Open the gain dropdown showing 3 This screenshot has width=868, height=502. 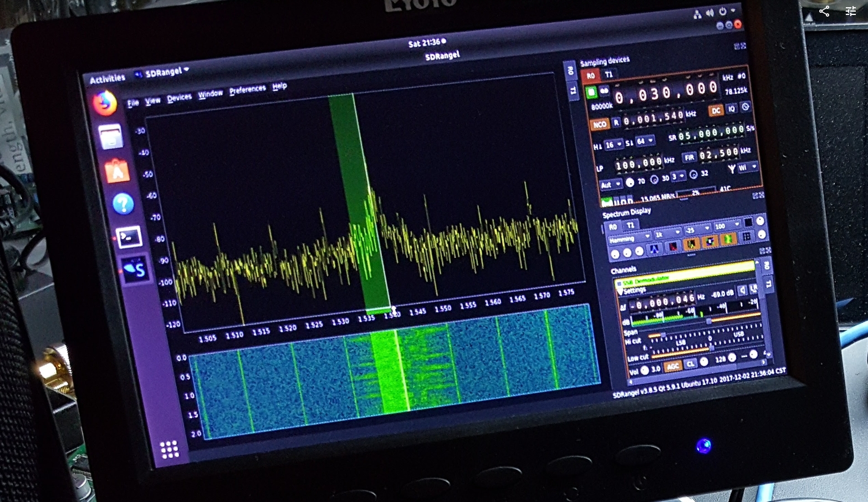(x=677, y=176)
